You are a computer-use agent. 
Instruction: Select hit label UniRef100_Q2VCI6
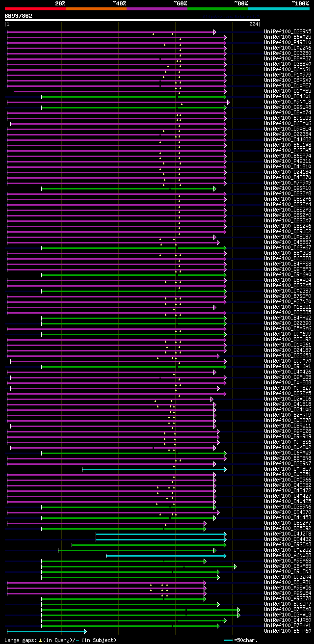288,399
